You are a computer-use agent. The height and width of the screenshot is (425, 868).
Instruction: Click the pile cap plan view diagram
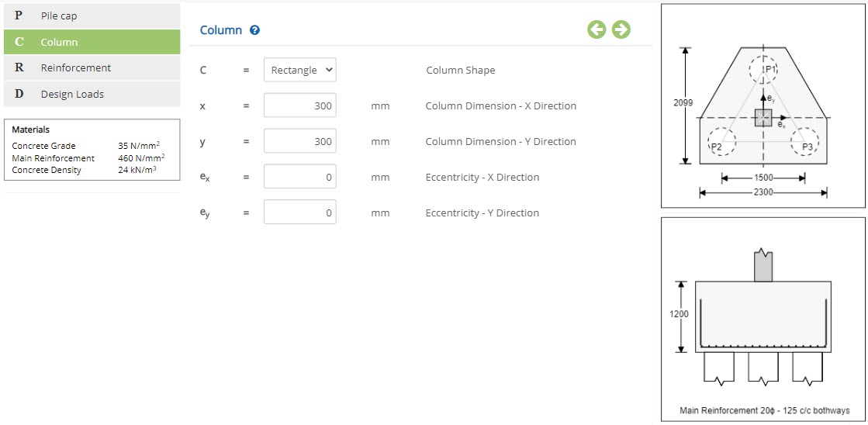763,106
